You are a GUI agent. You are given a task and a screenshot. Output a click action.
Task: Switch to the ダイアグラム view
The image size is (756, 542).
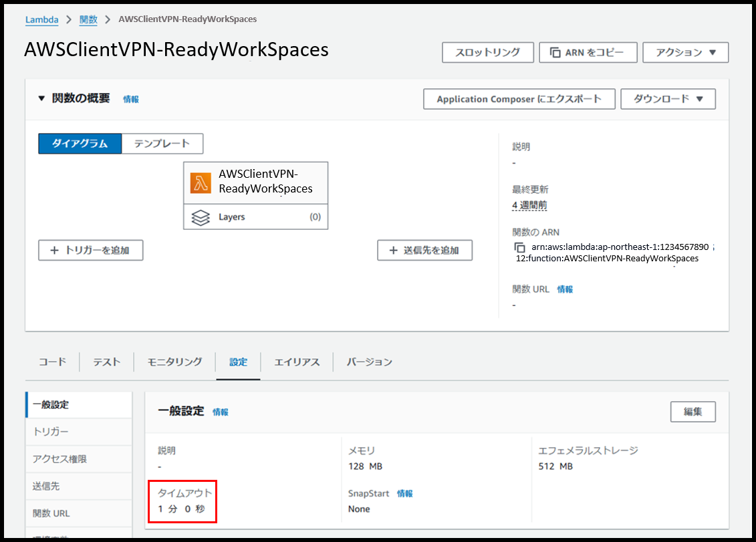pyautogui.click(x=80, y=144)
